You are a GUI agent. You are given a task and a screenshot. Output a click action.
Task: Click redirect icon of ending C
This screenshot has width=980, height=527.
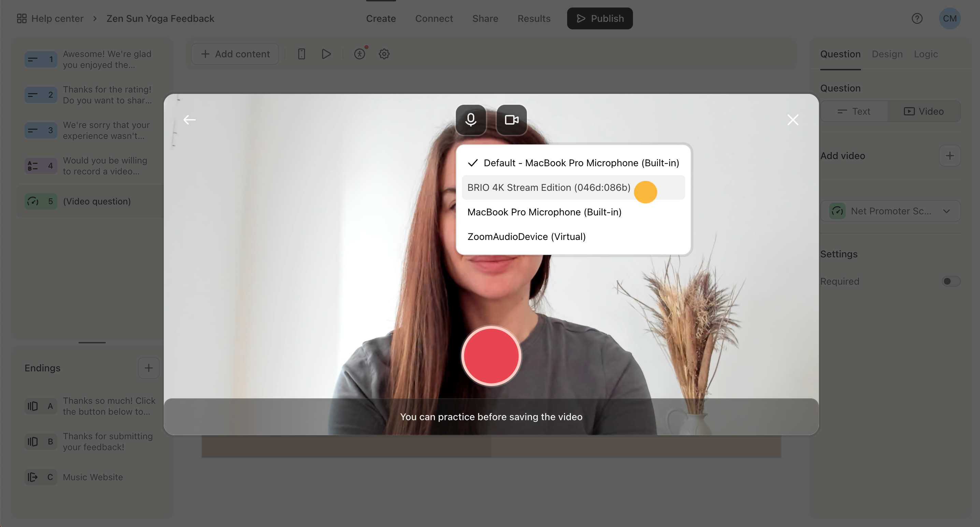click(33, 477)
